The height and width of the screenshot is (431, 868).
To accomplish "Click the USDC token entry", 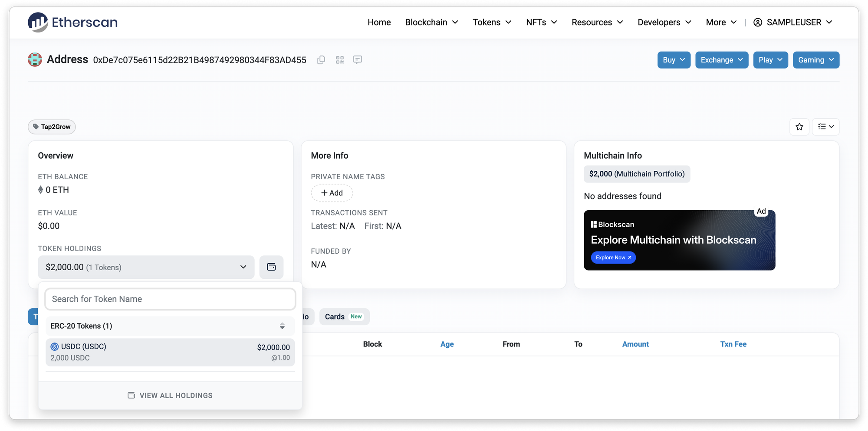I will click(170, 352).
